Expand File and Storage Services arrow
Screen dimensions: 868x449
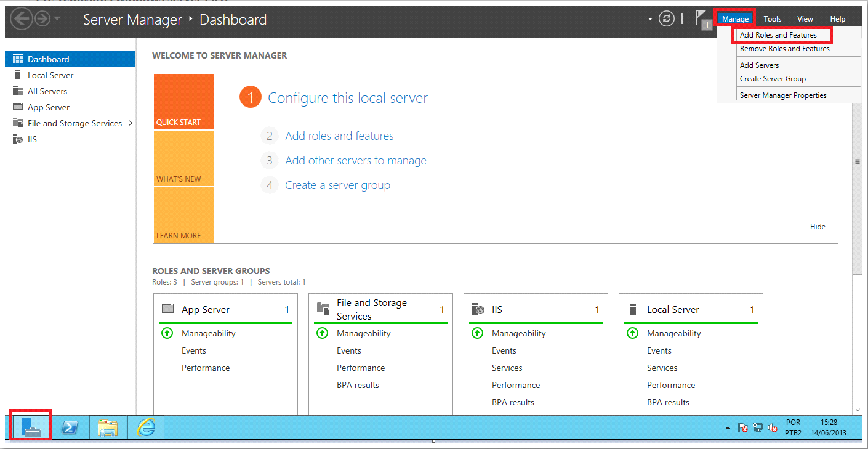pyautogui.click(x=131, y=123)
